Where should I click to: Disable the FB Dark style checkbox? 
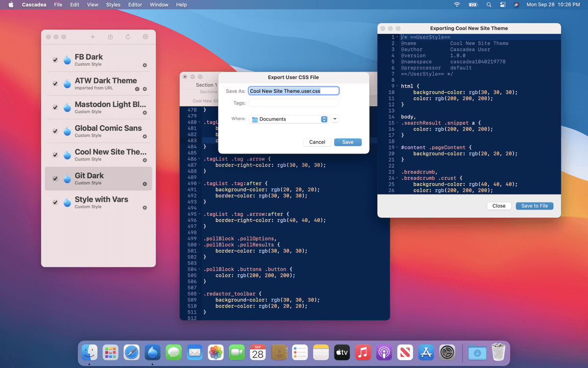pos(55,60)
